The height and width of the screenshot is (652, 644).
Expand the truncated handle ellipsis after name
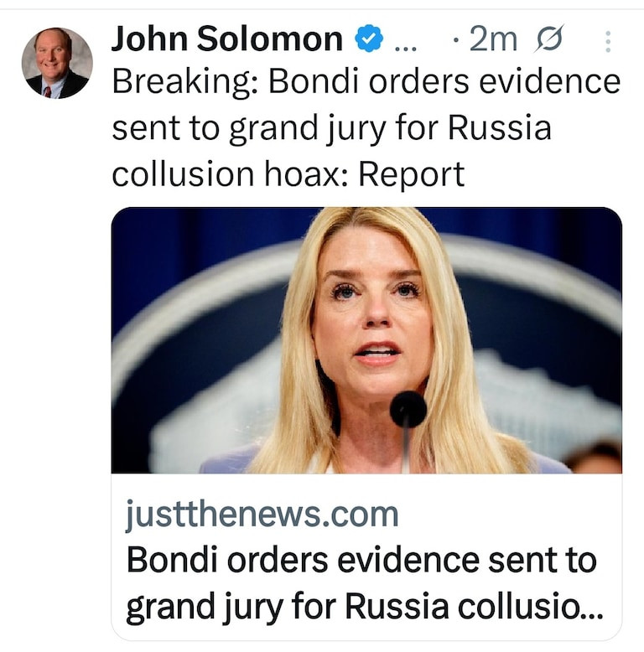click(x=404, y=41)
